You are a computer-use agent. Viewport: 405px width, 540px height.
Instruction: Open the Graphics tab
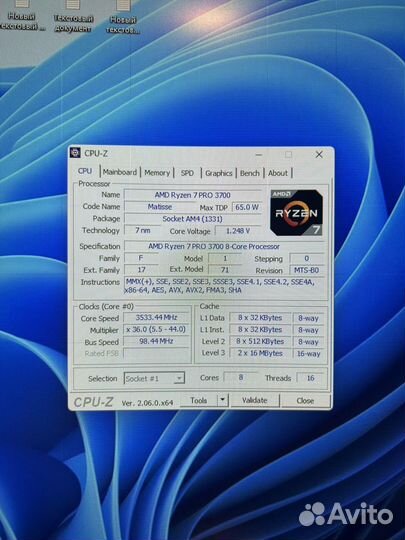(x=219, y=173)
